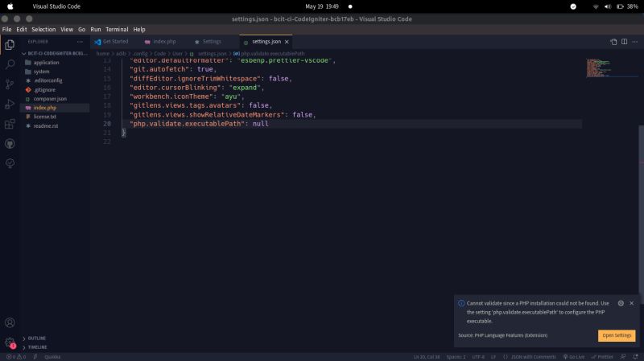Click errors and warnings count in status bar
644x361 pixels.
[x=16, y=357]
